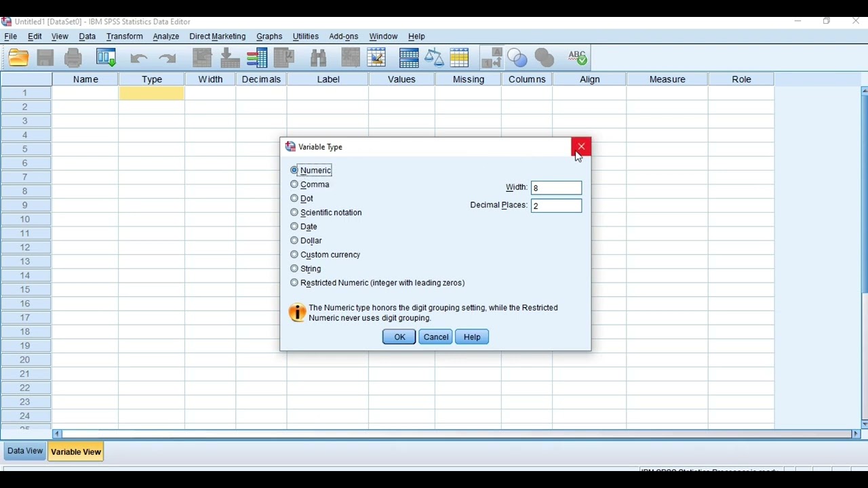Select the String radio button

294,268
